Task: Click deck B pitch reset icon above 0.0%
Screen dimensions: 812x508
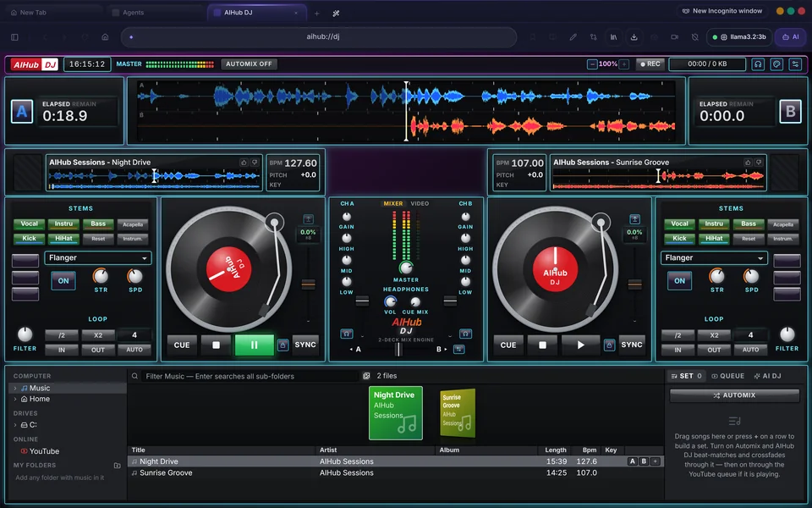Action: coord(634,219)
